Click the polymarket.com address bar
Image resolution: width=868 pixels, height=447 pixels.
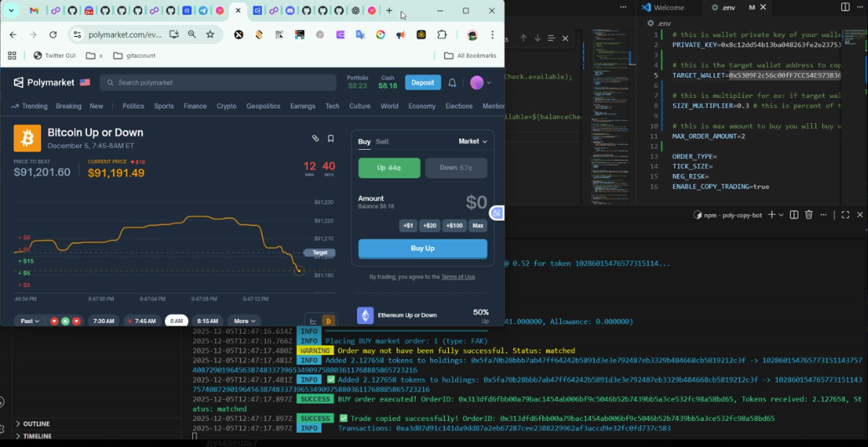point(125,34)
